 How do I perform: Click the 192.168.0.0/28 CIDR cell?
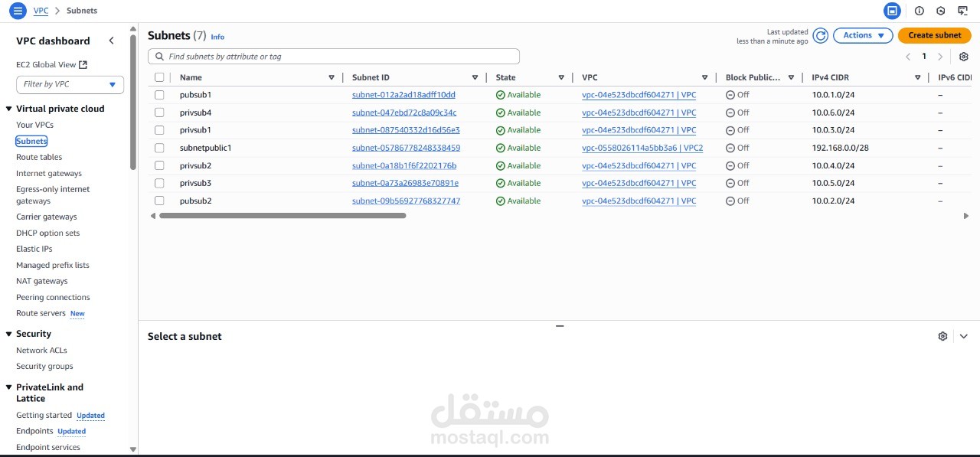(840, 148)
